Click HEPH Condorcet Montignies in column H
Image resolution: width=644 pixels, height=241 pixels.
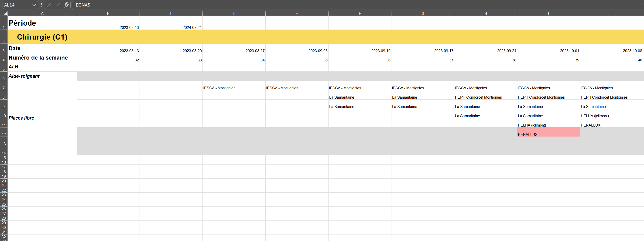click(x=486, y=95)
